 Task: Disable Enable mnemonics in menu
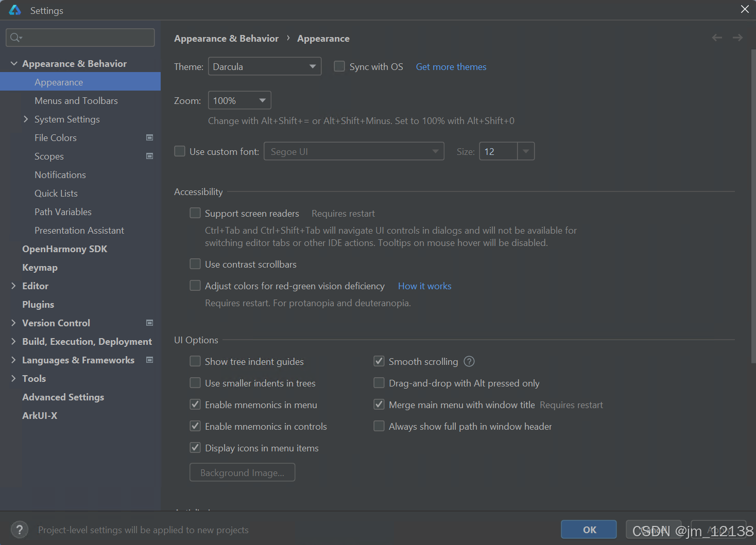pos(195,405)
